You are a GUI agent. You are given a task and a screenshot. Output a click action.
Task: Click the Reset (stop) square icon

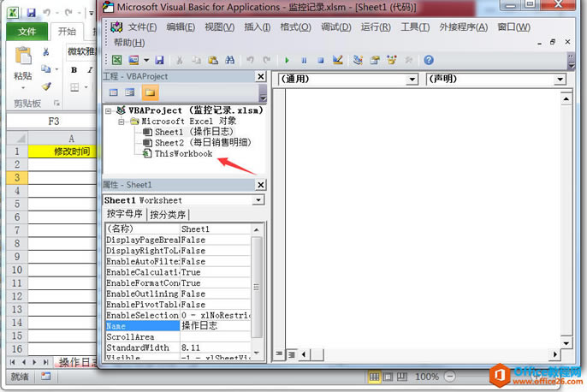(321, 60)
